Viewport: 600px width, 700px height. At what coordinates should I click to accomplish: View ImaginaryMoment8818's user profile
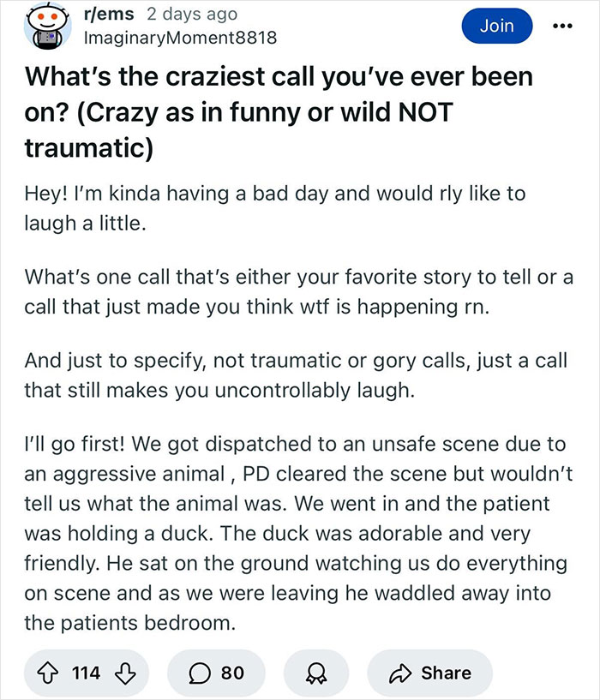179,38
